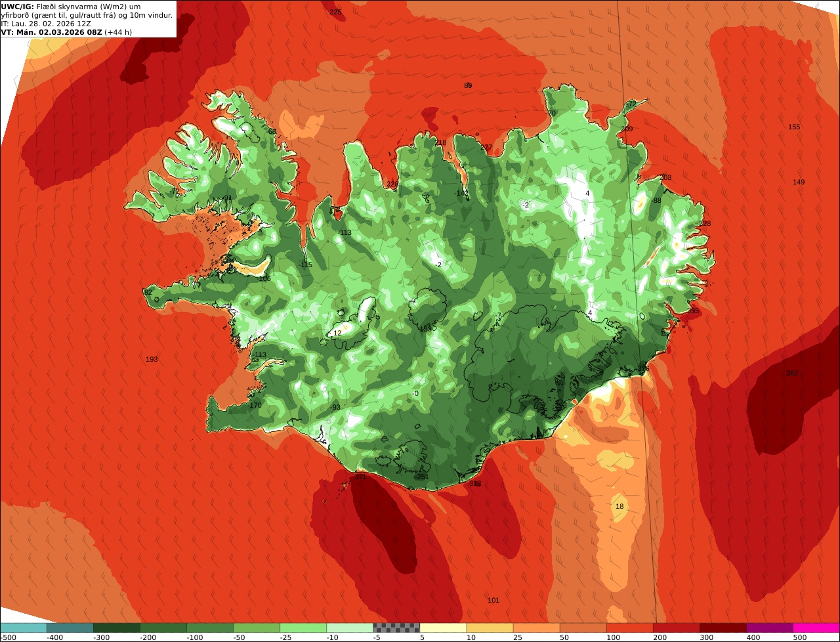
Task: Click the "-10" legend tick label
Action: tap(333, 637)
